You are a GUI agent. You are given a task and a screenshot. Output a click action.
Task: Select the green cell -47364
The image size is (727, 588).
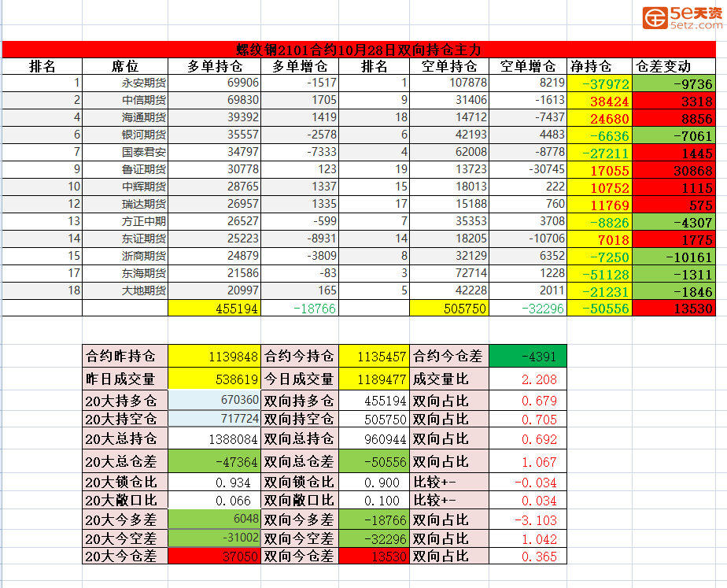(215, 461)
